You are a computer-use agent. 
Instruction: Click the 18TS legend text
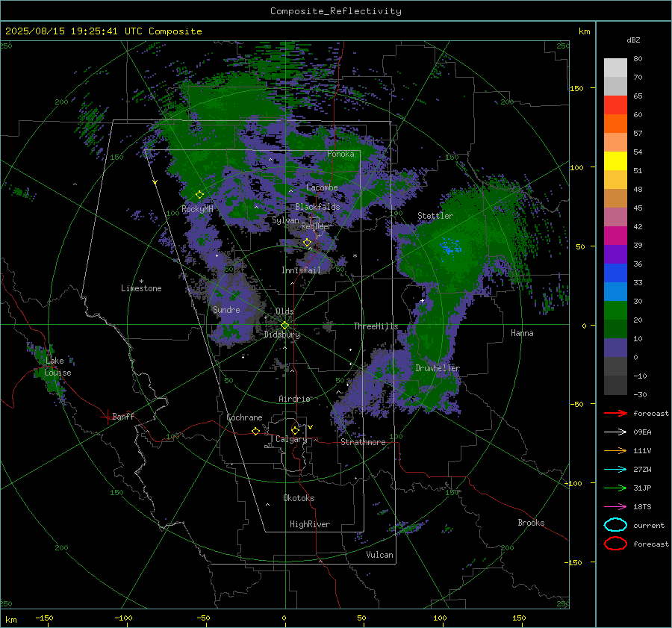pyautogui.click(x=642, y=507)
